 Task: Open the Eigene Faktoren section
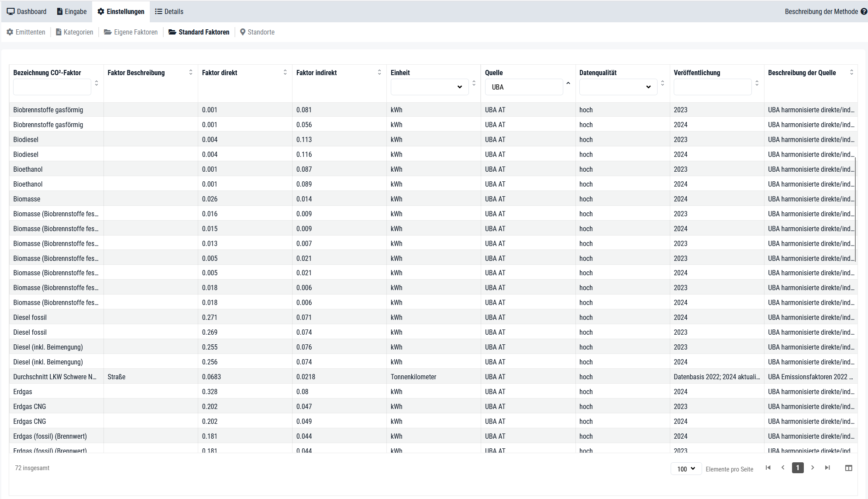click(x=131, y=32)
